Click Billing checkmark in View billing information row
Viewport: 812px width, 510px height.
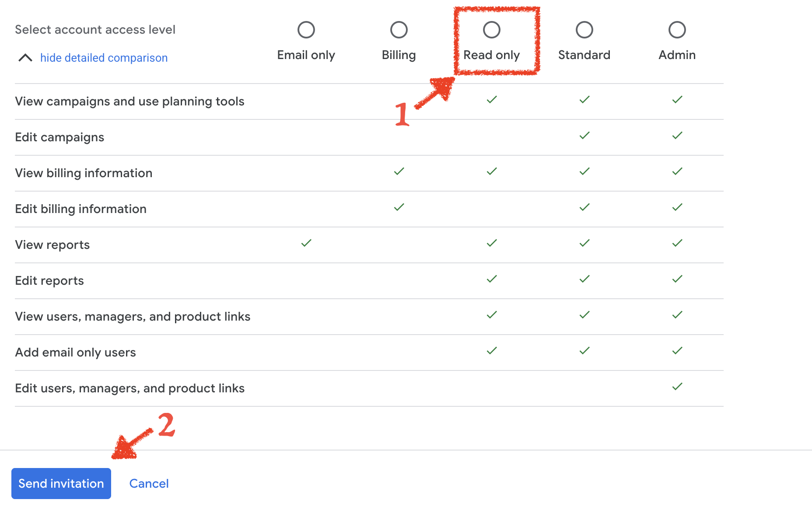399,171
